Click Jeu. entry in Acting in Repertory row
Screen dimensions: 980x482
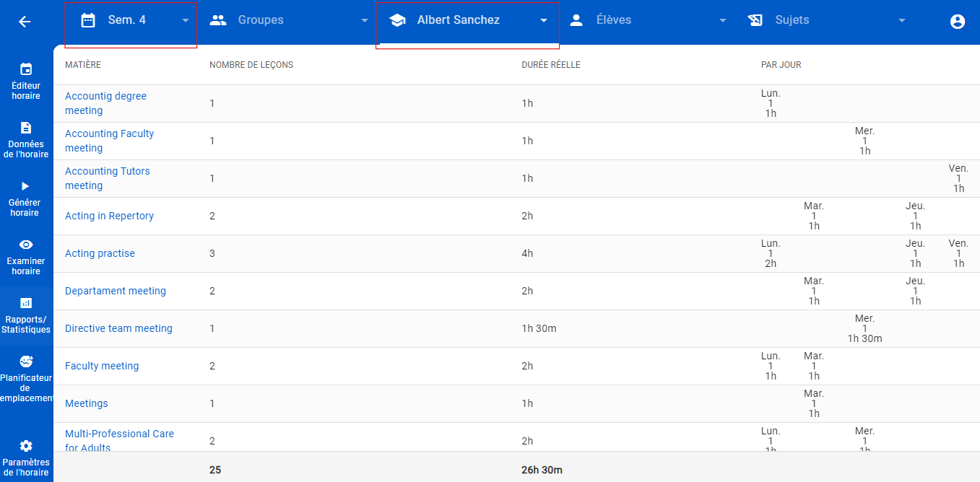tap(915, 216)
